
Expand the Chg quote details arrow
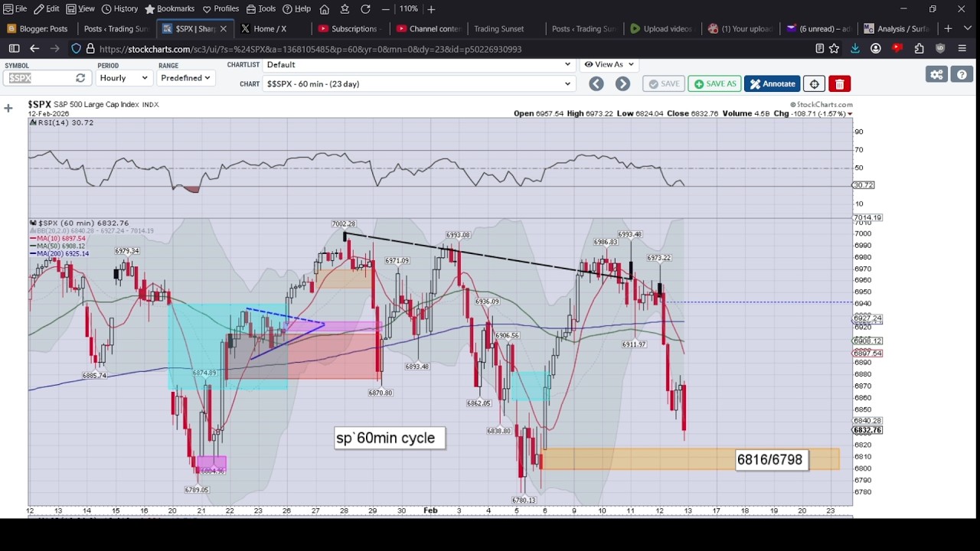849,114
